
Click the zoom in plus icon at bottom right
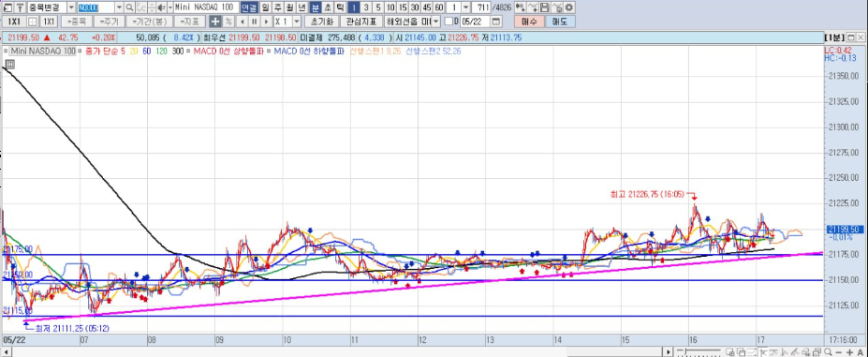849,352
